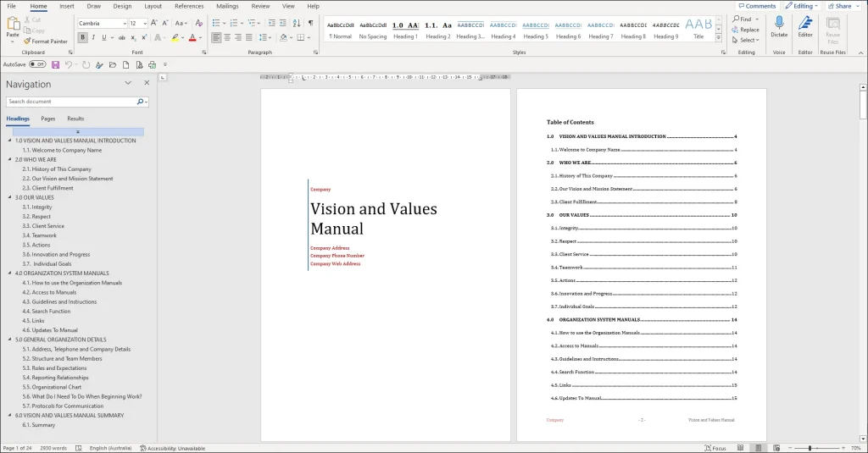868x453 pixels.
Task: Toggle Align Left paragraph button
Action: (216, 37)
